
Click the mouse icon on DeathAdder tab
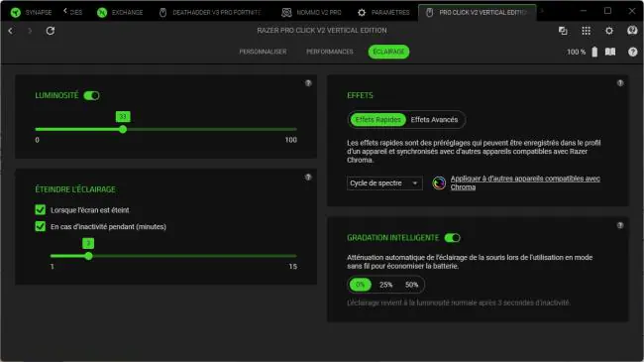click(162, 13)
